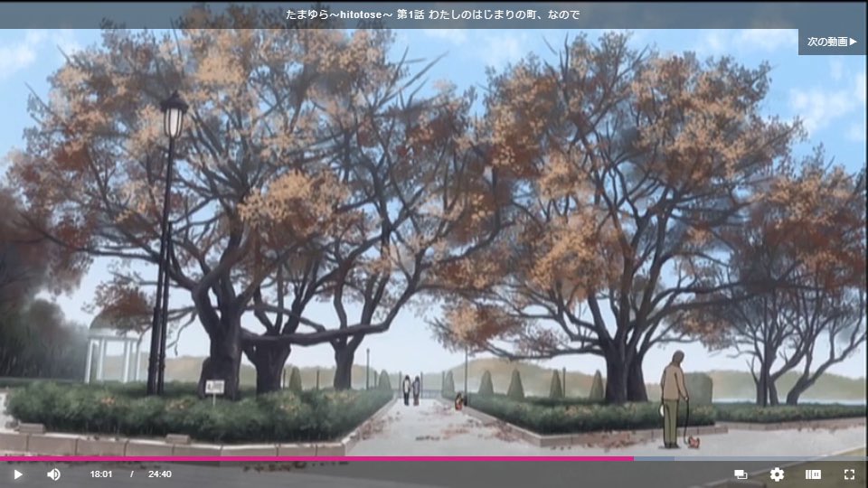Click the total duration 24:40
This screenshot has height=488, width=868.
pyautogui.click(x=159, y=474)
